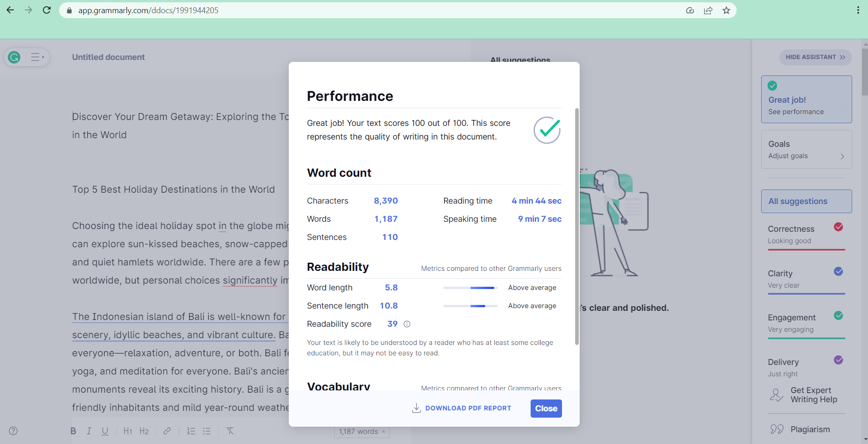Image resolution: width=868 pixels, height=444 pixels.
Task: Click the performance checkmark circle icon
Action: (547, 130)
